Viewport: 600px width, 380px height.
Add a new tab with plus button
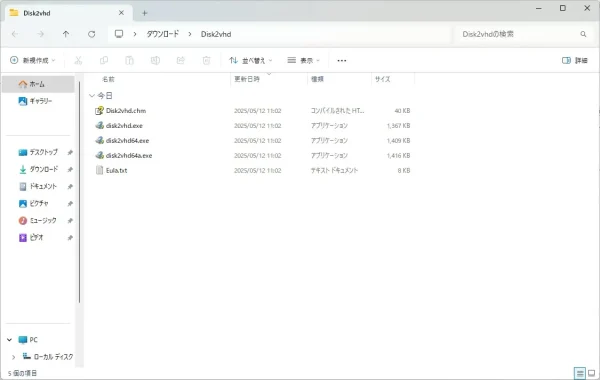click(145, 13)
